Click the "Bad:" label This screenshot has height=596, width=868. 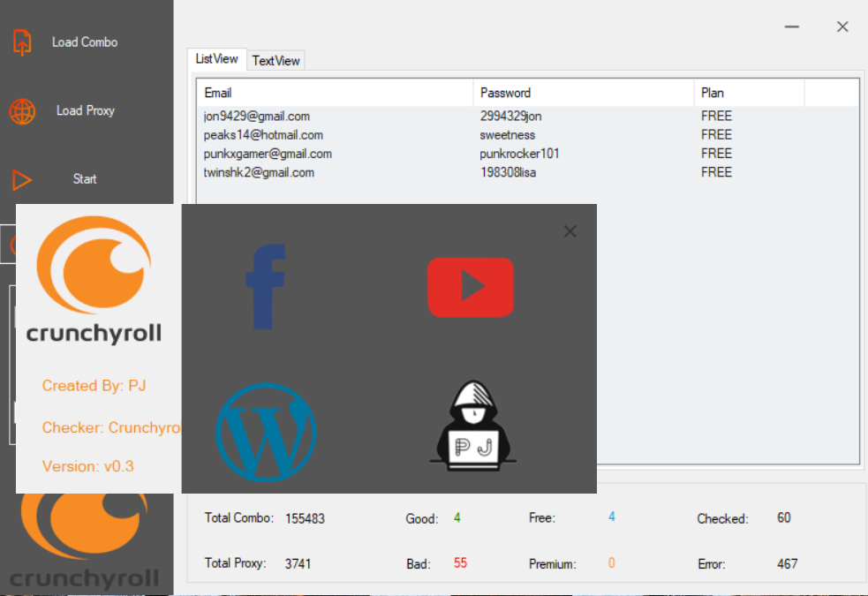pos(419,564)
